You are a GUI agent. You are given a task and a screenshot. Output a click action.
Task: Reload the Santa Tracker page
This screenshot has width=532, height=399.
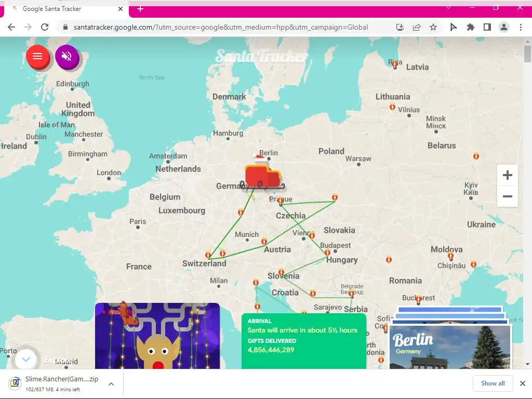pyautogui.click(x=45, y=27)
